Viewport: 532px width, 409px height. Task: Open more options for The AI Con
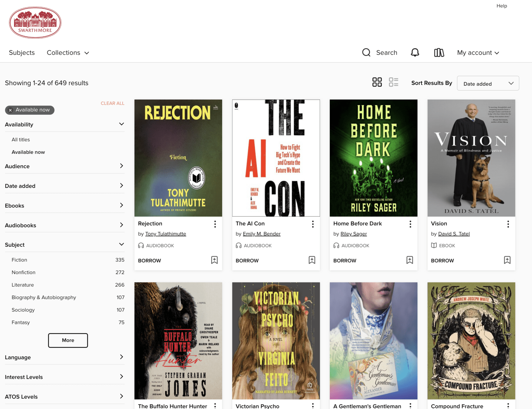coord(313,224)
